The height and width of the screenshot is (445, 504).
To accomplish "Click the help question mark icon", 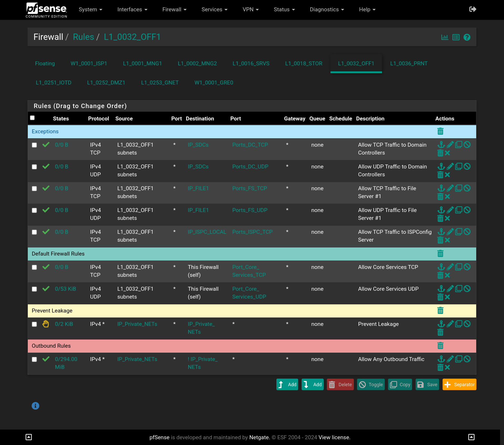I will pos(467,37).
